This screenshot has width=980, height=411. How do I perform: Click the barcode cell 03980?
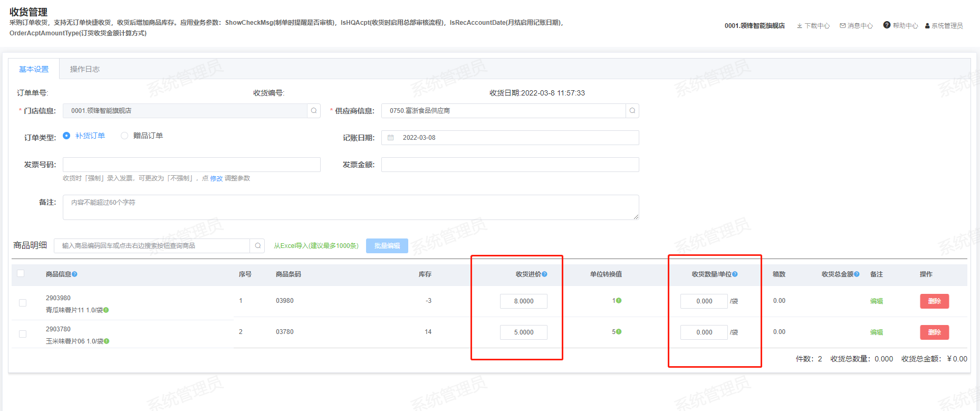click(x=285, y=301)
